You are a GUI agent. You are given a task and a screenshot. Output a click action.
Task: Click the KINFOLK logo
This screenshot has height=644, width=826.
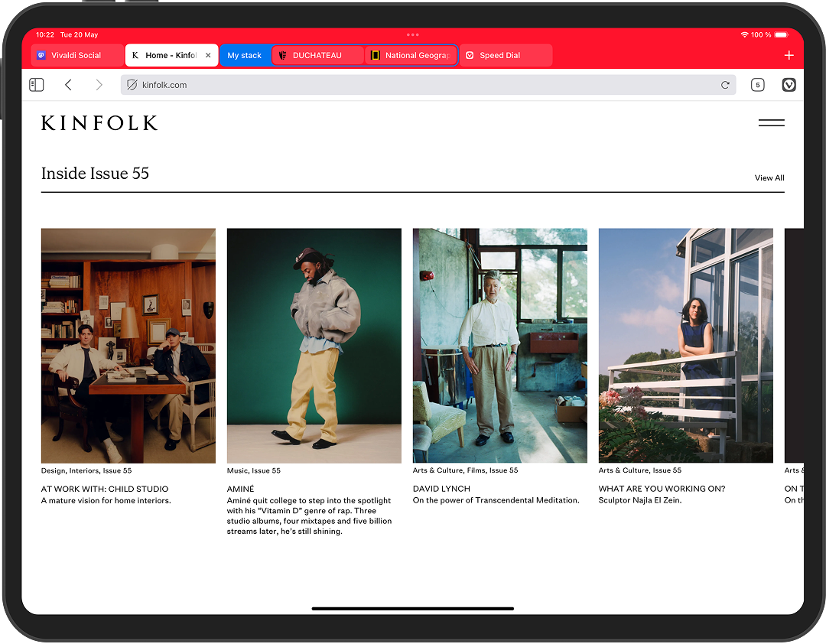tap(99, 122)
